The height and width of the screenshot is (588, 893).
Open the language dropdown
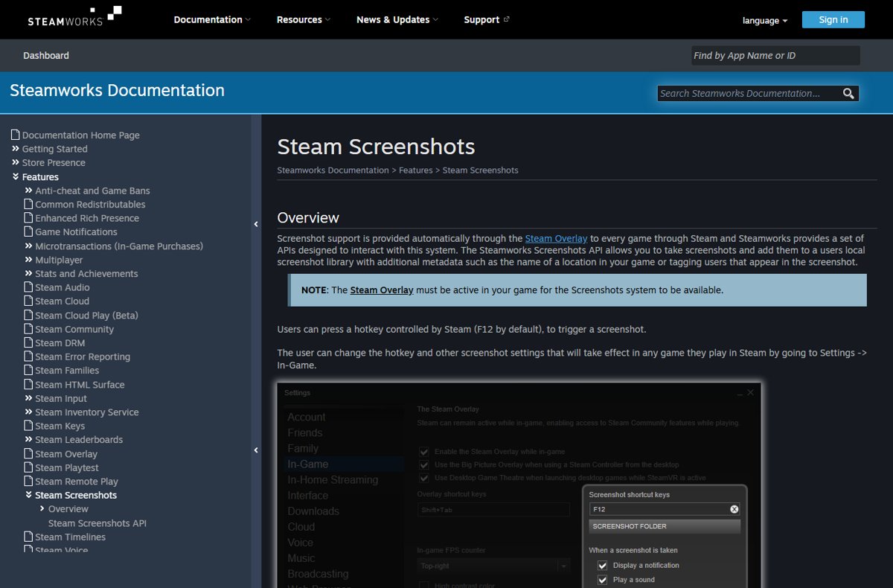tap(765, 21)
